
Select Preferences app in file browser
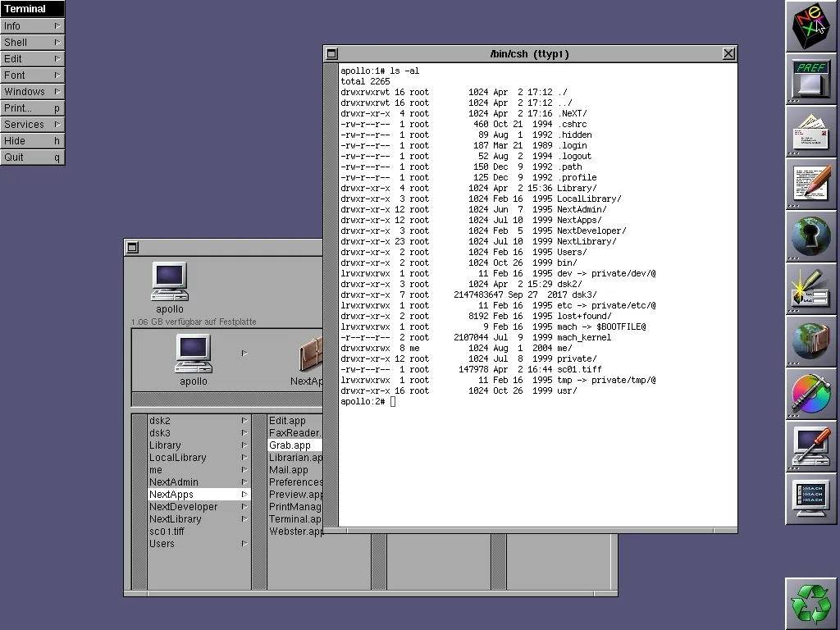click(x=294, y=482)
